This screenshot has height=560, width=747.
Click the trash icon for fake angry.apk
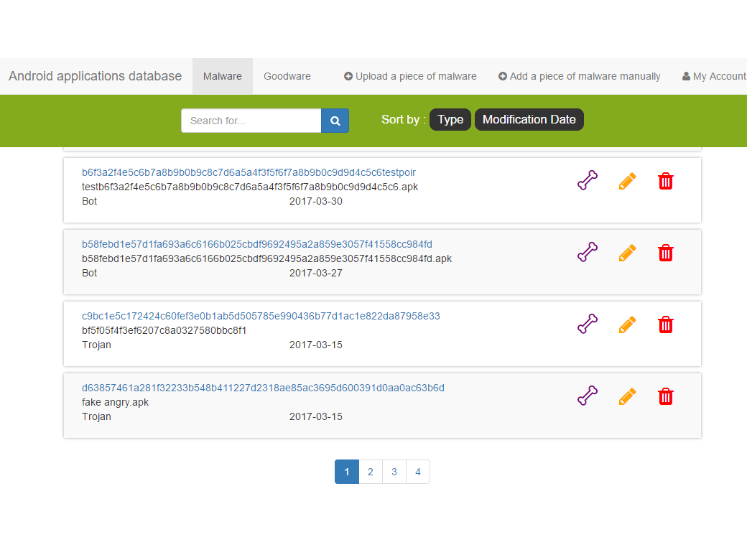665,396
